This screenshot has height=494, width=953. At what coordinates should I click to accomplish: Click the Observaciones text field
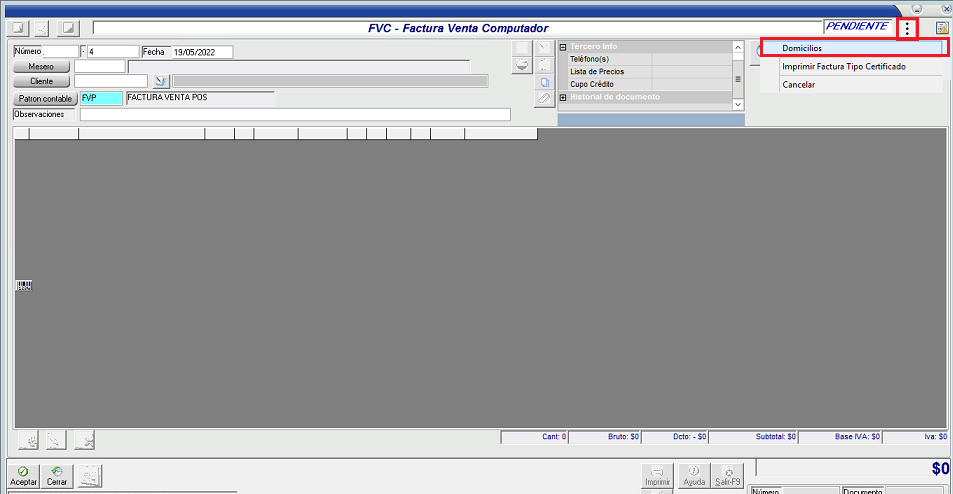(295, 114)
